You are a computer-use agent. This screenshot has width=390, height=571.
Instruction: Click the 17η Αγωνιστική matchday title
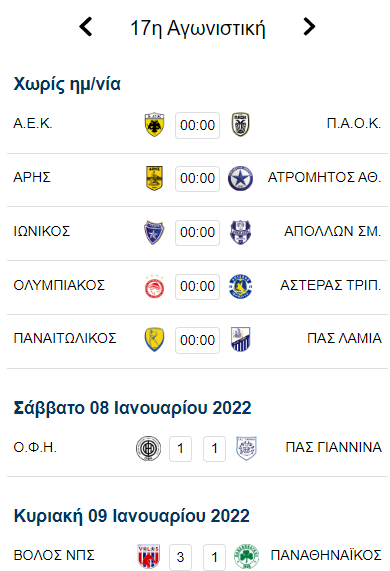coord(198,28)
